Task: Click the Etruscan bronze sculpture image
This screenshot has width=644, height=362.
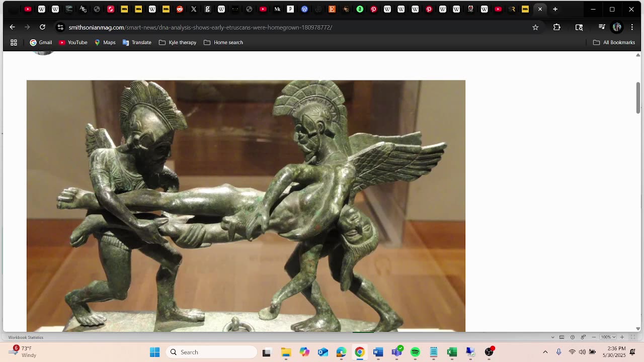Action: (246, 206)
